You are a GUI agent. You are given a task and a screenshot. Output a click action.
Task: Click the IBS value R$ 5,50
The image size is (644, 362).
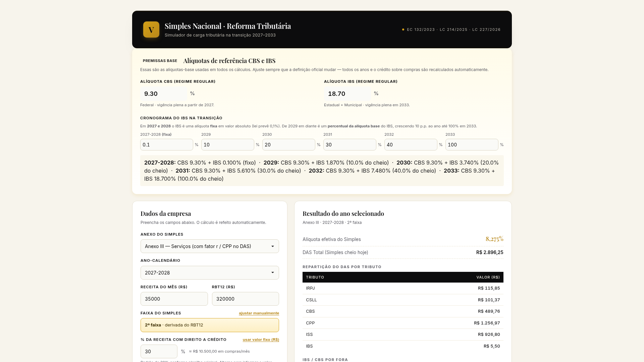492,346
